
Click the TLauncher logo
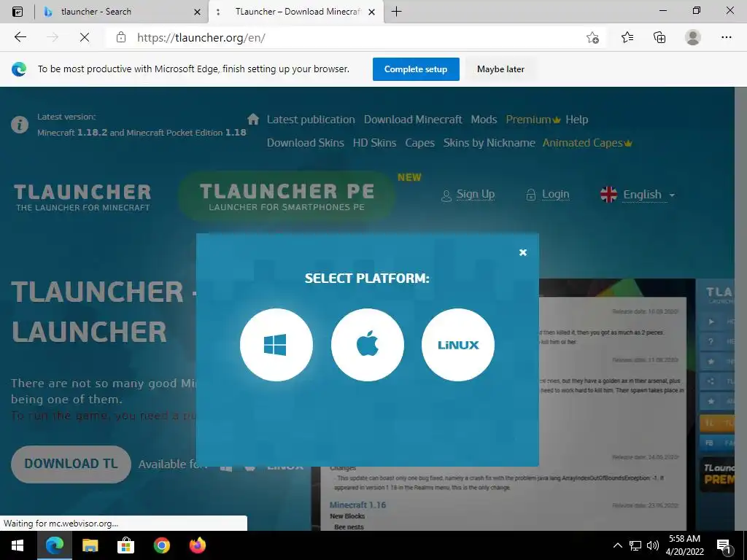tap(83, 197)
